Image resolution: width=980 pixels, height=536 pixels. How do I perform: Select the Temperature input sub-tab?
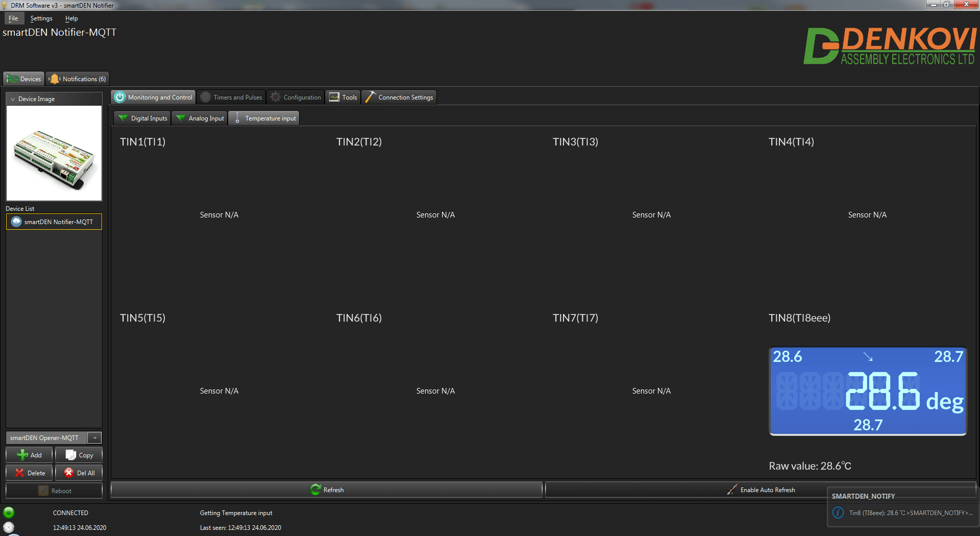(264, 118)
